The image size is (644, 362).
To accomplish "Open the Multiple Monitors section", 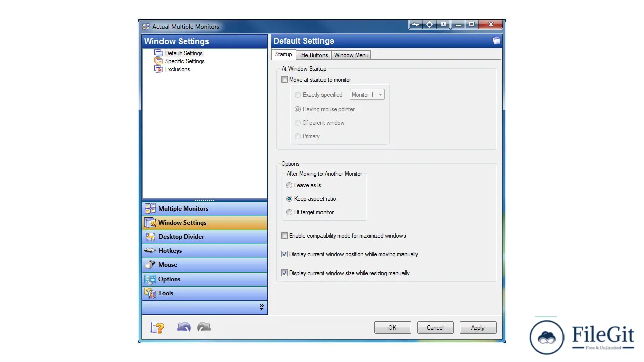I will pos(205,209).
